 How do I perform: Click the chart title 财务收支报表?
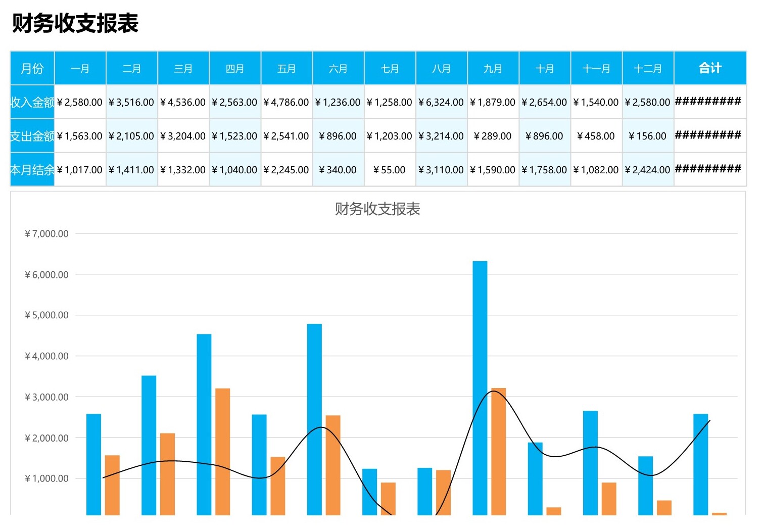point(377,209)
